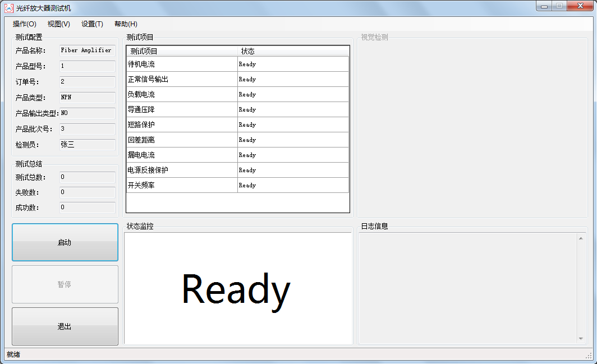The height and width of the screenshot is (364, 597).
Task: Select the 待机电流 test row
Action: point(181,64)
